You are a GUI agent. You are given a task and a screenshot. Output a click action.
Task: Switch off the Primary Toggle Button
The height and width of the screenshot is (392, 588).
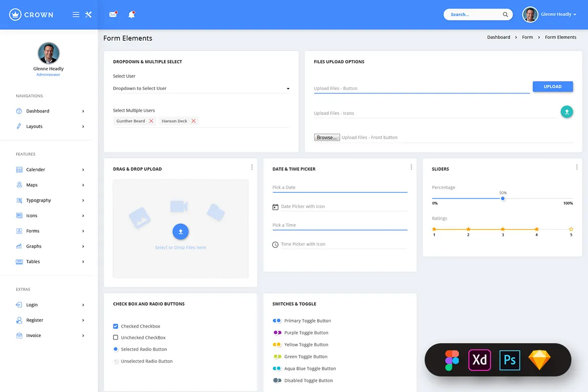tap(276, 320)
